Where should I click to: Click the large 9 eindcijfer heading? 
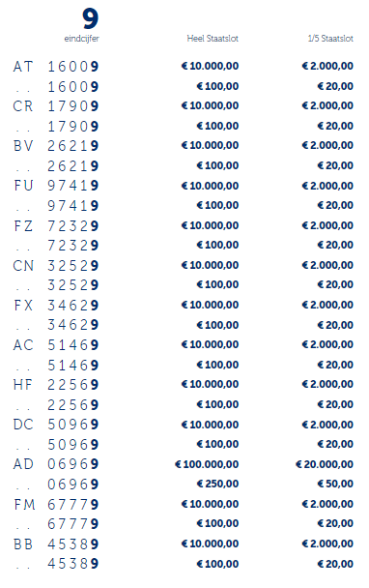click(x=91, y=19)
